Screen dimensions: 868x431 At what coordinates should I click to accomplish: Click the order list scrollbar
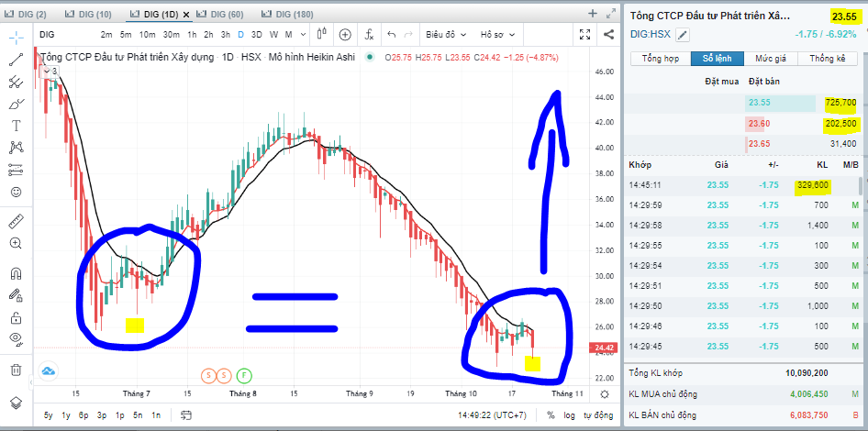tap(861, 186)
